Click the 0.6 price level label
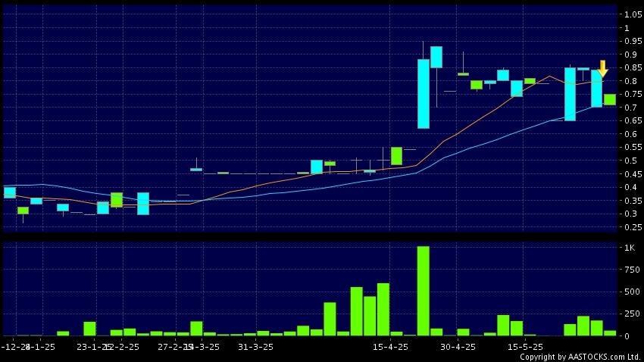Screen dimensions: 644x362 coord(630,134)
